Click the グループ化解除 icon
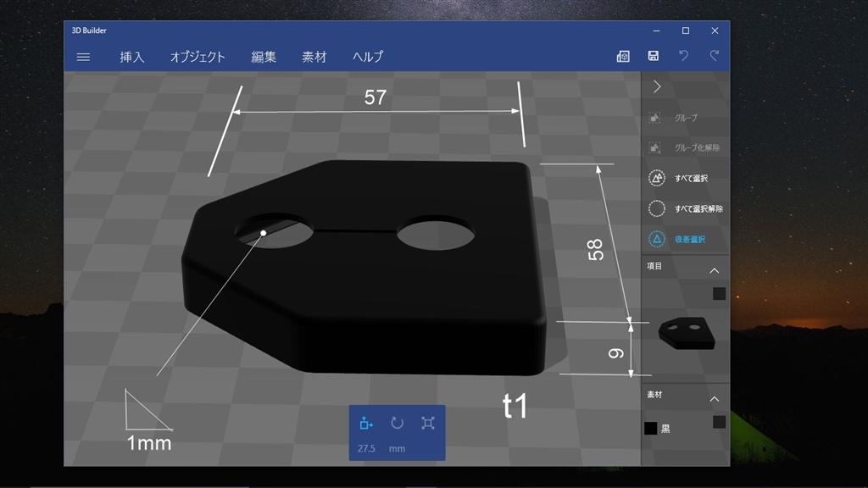The width and height of the screenshot is (868, 488). pos(655,147)
